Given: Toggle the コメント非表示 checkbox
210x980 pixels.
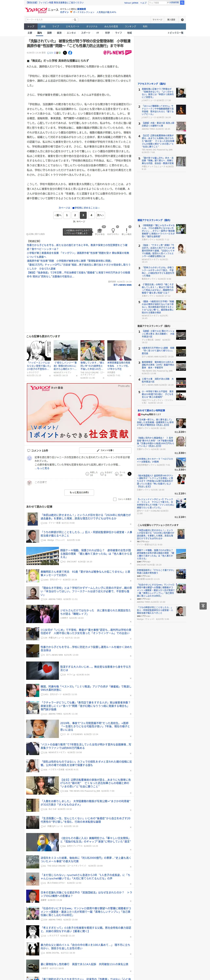Looking at the screenshot, I should pos(115,499).
